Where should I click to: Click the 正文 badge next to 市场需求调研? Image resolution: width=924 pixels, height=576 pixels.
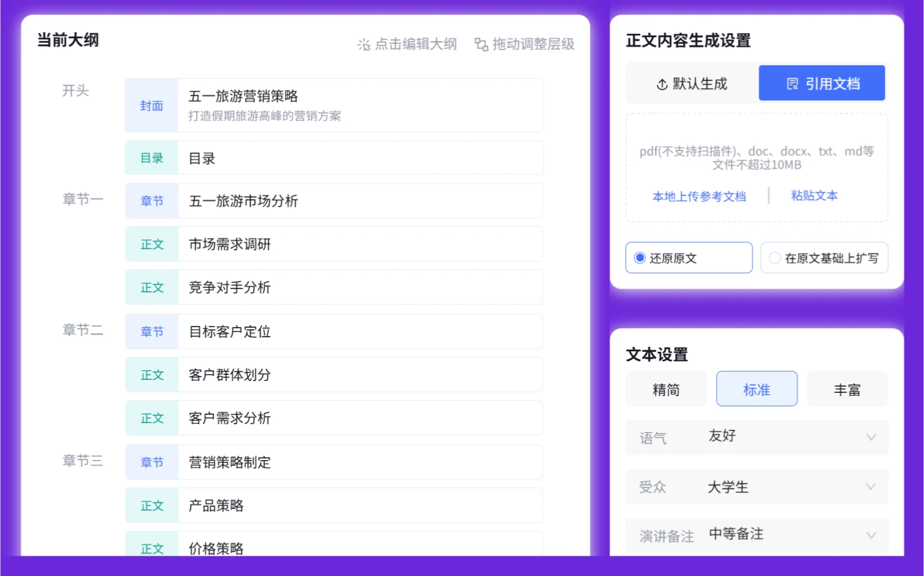pyautogui.click(x=151, y=244)
